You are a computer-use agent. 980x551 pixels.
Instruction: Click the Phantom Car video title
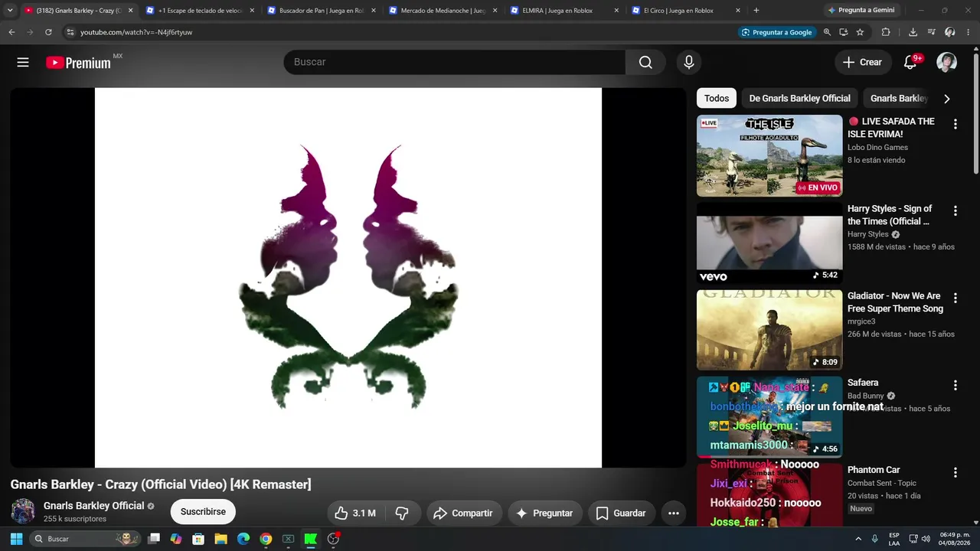pos(874,470)
